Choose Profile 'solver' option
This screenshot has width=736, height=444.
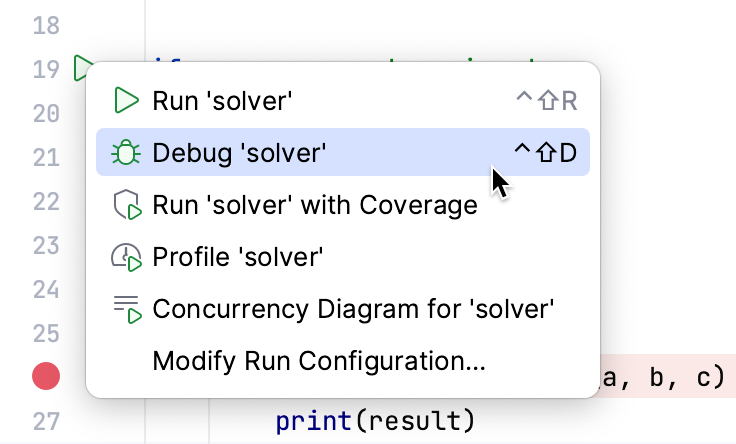(238, 258)
